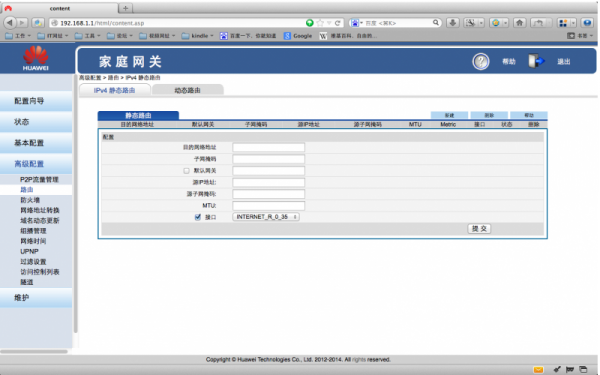
Task: Click the search magnifier icon in the search box
Action: point(435,23)
